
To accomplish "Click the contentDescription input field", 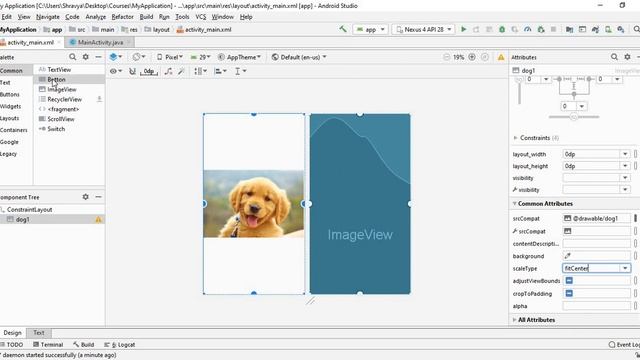I will tap(596, 243).
